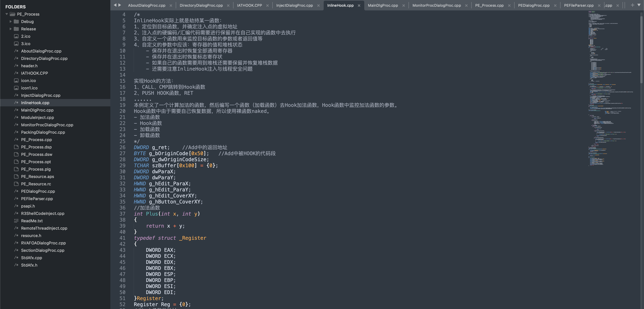Switch to the PEDialogProc.cpp tab
This screenshot has height=309, width=644.
[533, 5]
